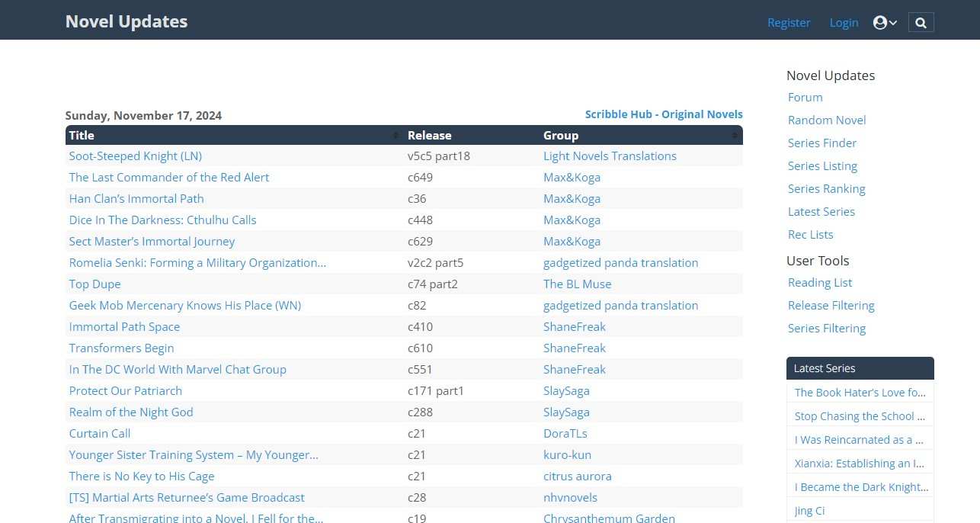Open kuro-kun group link
This screenshot has width=980, height=523.
(567, 455)
